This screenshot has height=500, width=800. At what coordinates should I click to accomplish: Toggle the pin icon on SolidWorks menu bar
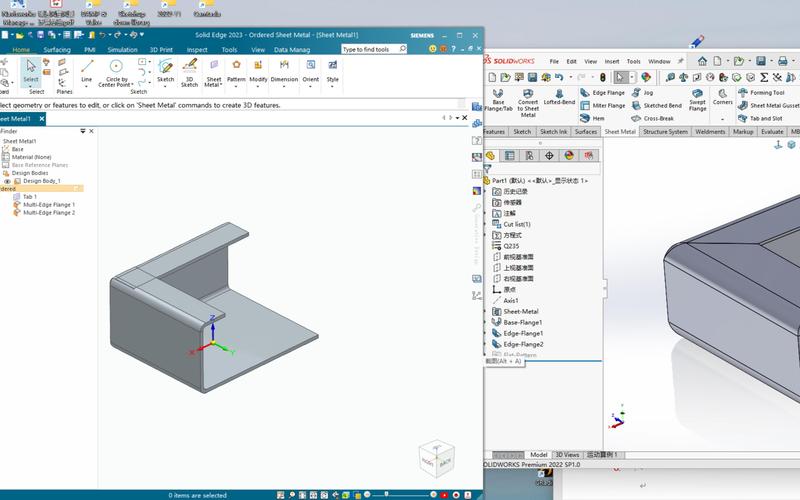[x=681, y=61]
